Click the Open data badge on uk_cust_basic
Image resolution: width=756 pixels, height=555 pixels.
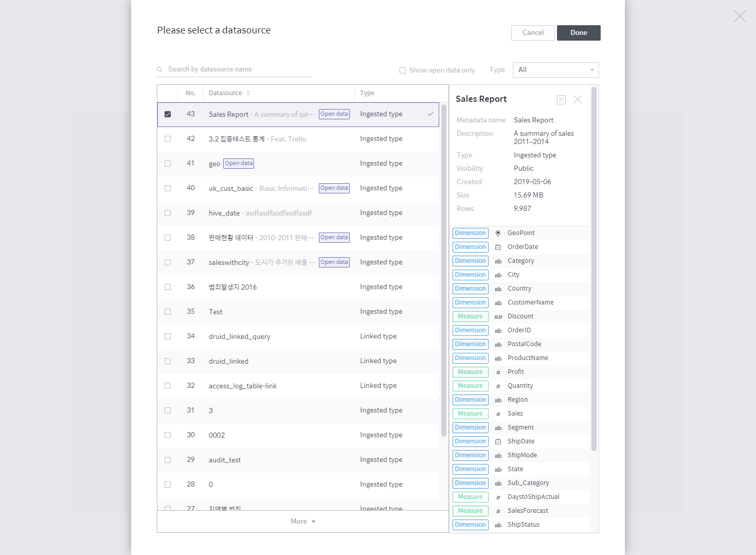point(334,188)
